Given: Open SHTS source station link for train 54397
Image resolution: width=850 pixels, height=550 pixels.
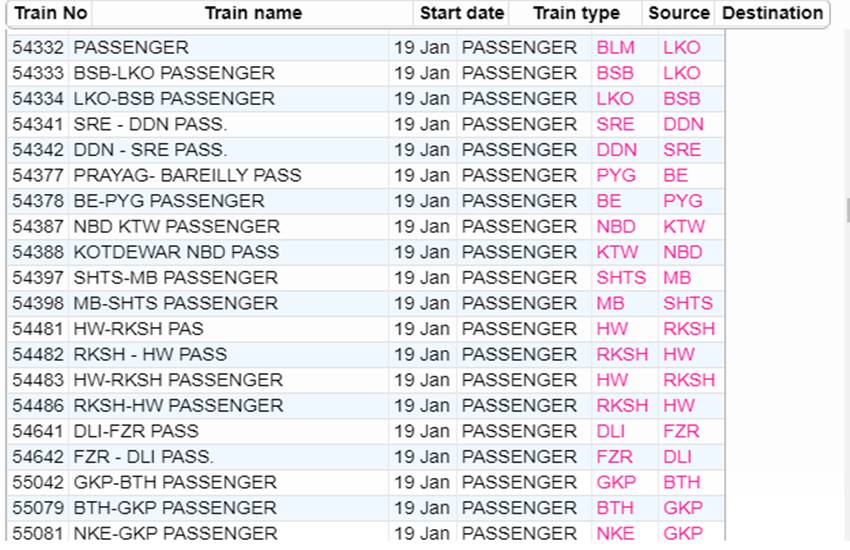Looking at the screenshot, I should click(x=621, y=277).
